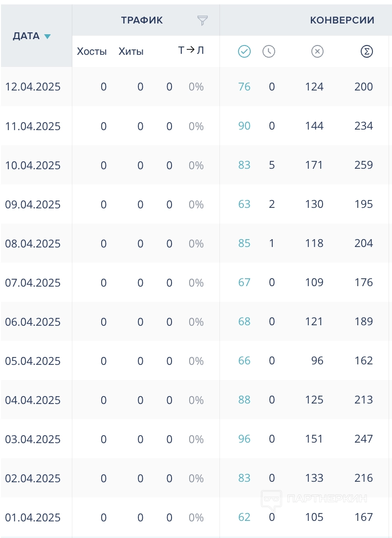Open approved conversions link 90 for 11.04.2025
Screen dimensions: 392x538
click(244, 126)
